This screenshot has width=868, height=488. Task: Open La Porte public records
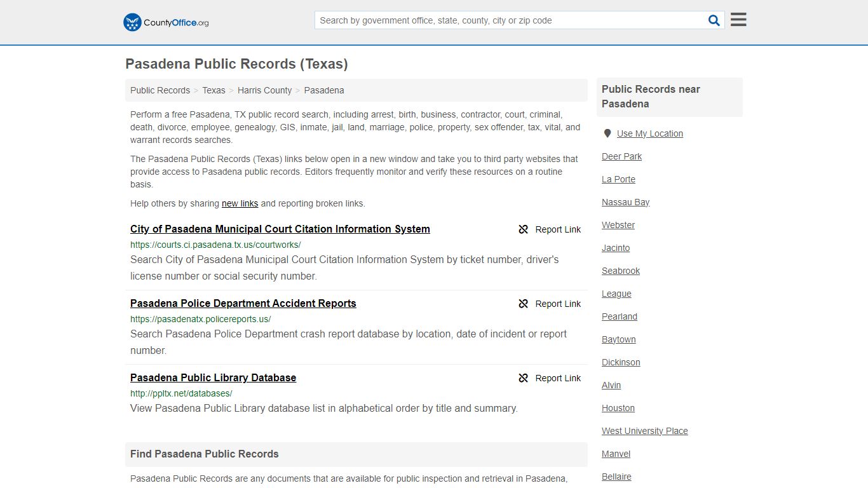pyautogui.click(x=618, y=179)
